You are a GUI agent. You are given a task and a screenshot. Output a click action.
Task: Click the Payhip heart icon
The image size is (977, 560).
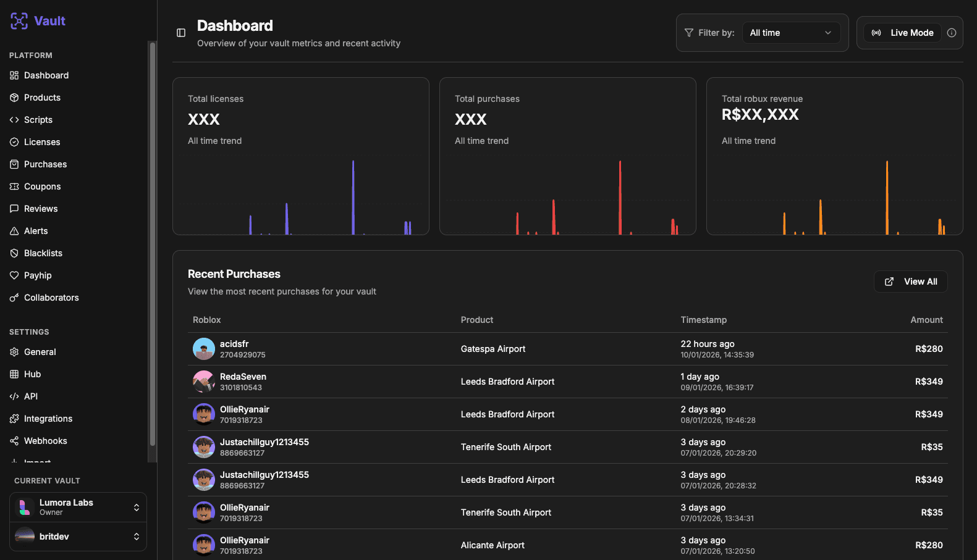point(14,275)
